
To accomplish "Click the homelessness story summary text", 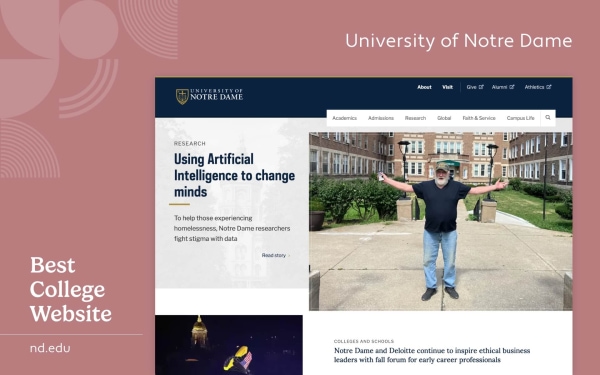I will 232,228.
